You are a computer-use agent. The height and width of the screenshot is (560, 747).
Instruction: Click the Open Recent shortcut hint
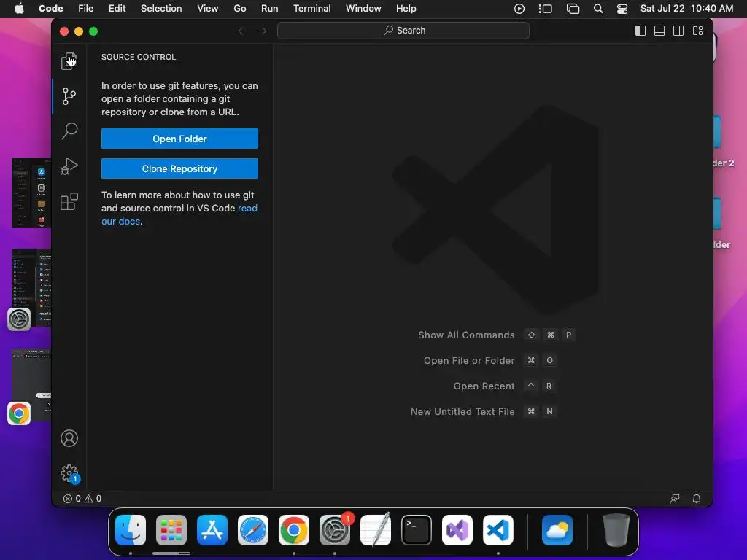point(505,386)
